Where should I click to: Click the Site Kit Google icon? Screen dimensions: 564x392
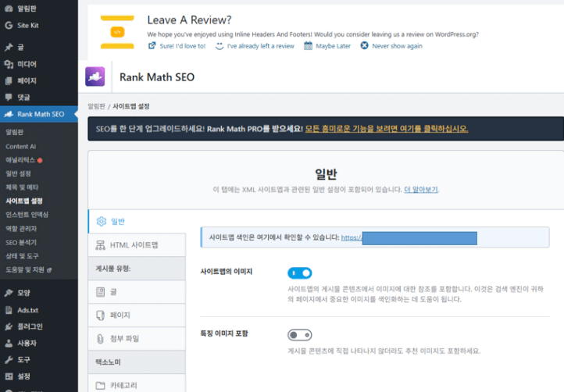click(x=9, y=25)
